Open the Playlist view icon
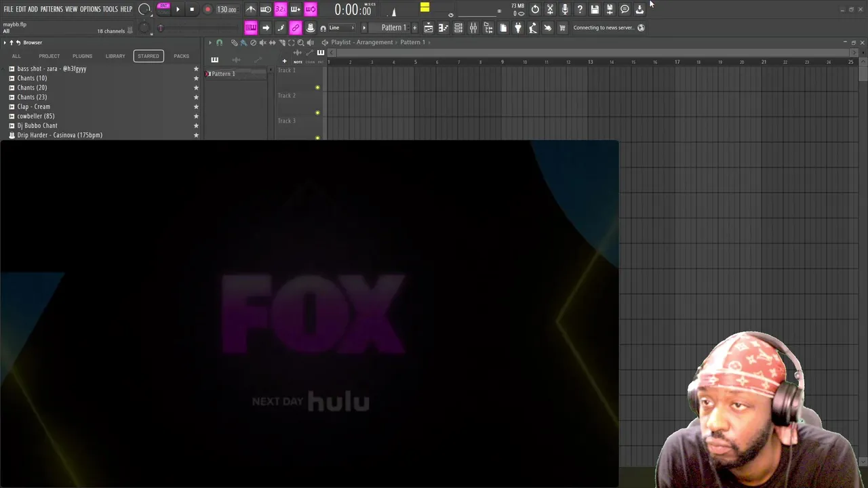This screenshot has width=868, height=488. tap(429, 28)
